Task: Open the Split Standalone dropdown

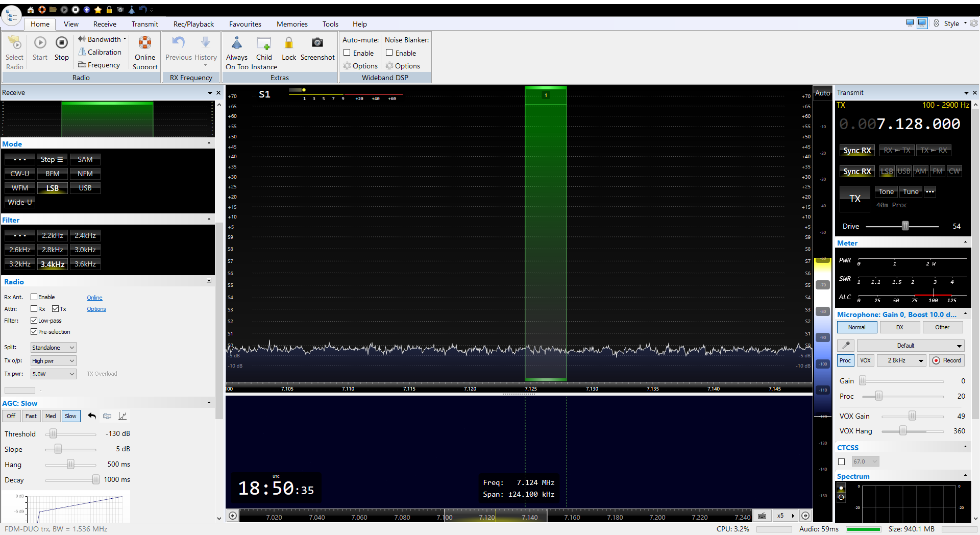Action: pyautogui.click(x=53, y=348)
